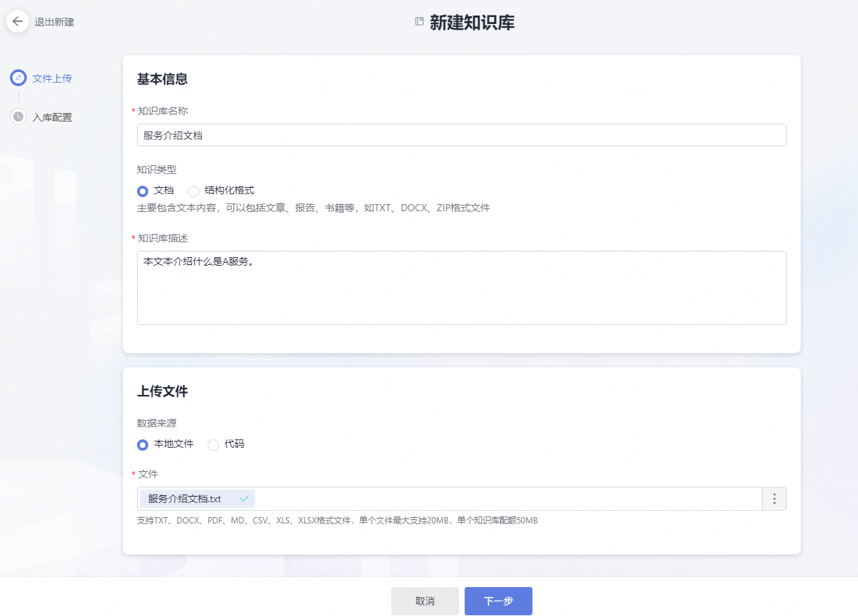Choose 代码 as the data source

pos(213,444)
